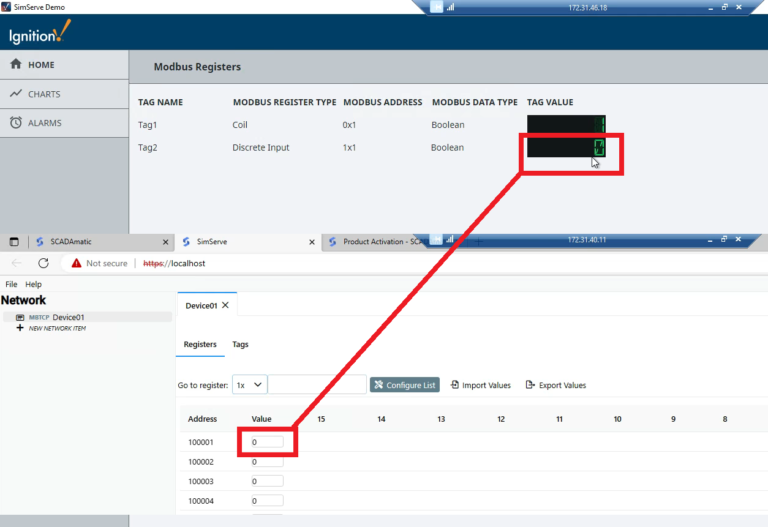Image resolution: width=768 pixels, height=527 pixels.
Task: Click the Configure List button
Action: coord(404,385)
